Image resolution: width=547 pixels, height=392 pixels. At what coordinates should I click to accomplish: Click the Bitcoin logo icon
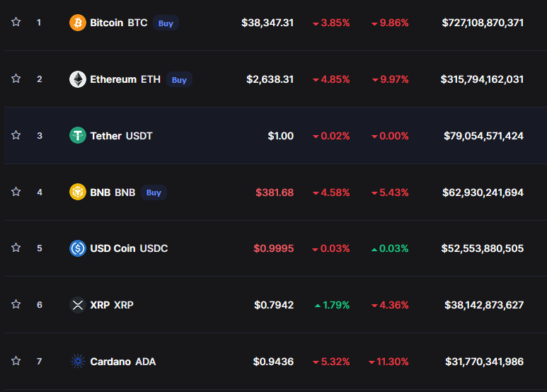tap(78, 23)
